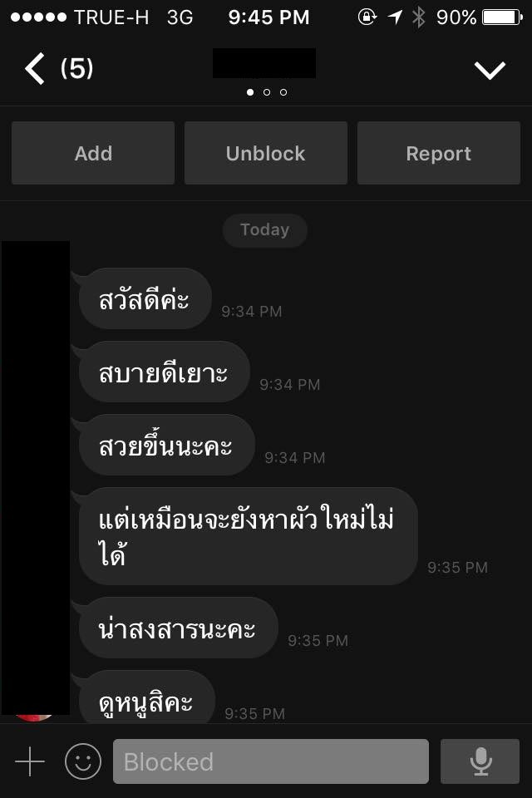Open the emoji sticker picker
532x798 pixels.
coord(83,761)
